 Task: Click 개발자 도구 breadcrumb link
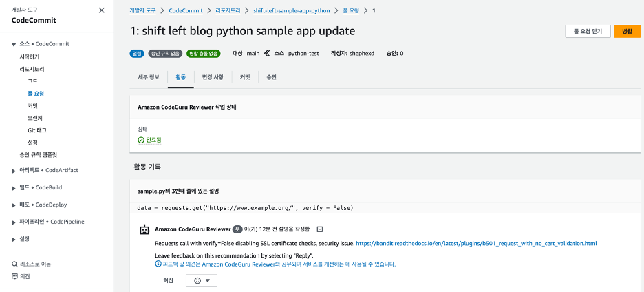[x=142, y=11]
